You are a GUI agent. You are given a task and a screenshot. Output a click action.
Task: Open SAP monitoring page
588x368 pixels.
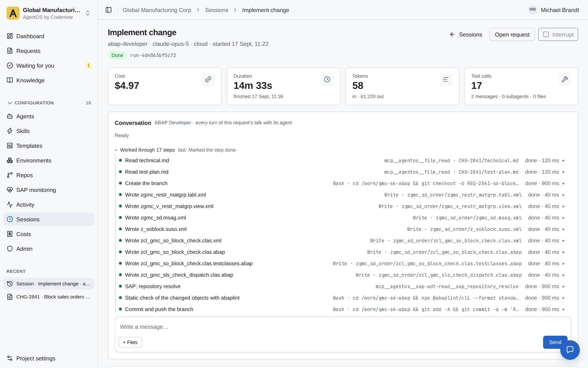pos(49,190)
